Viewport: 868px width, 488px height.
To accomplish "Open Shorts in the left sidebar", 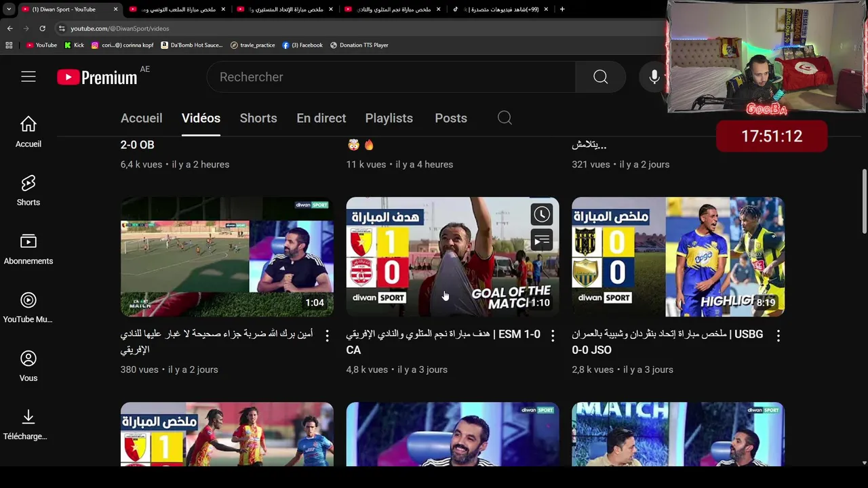I will [x=28, y=190].
